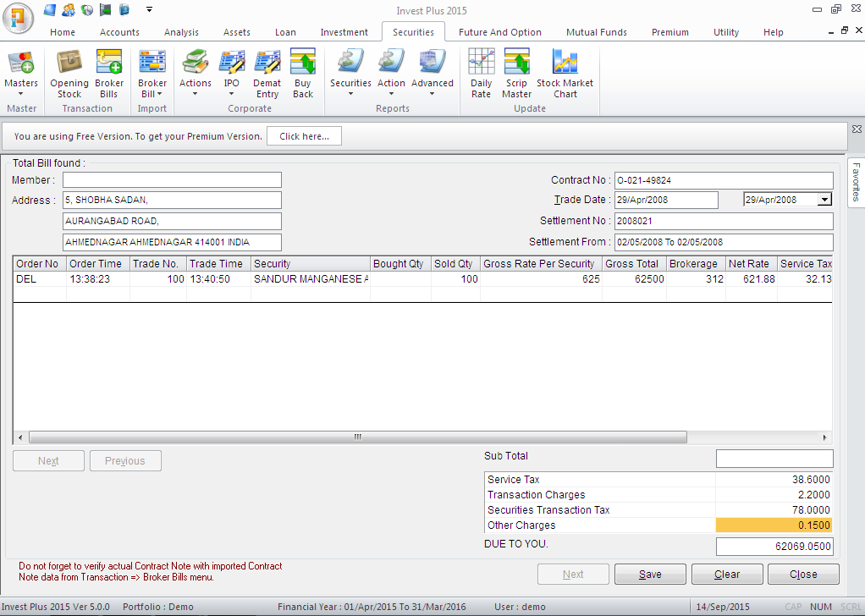865x616 pixels.
Task: Click the Brokerage column header
Action: pos(696,264)
